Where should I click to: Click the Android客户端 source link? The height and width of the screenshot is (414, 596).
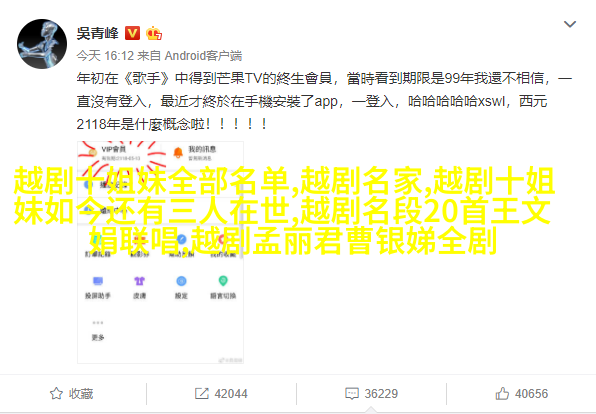click(203, 56)
